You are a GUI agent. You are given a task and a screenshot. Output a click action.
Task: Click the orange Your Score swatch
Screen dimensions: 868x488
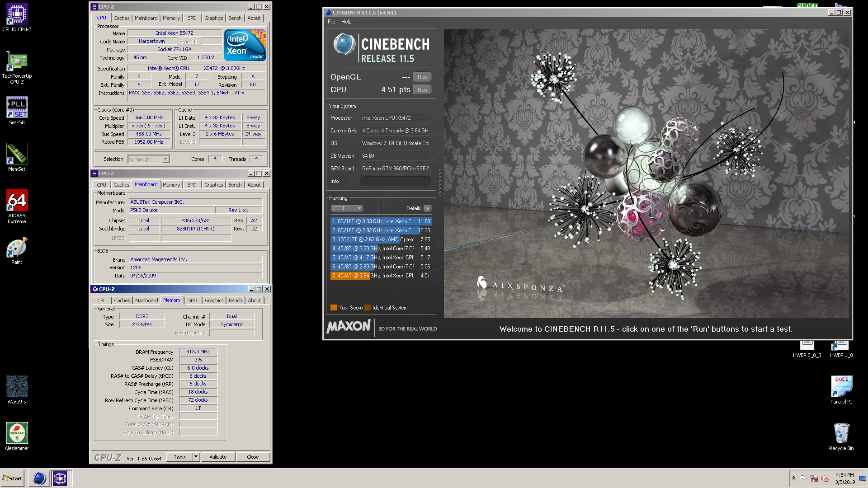[x=334, y=308]
